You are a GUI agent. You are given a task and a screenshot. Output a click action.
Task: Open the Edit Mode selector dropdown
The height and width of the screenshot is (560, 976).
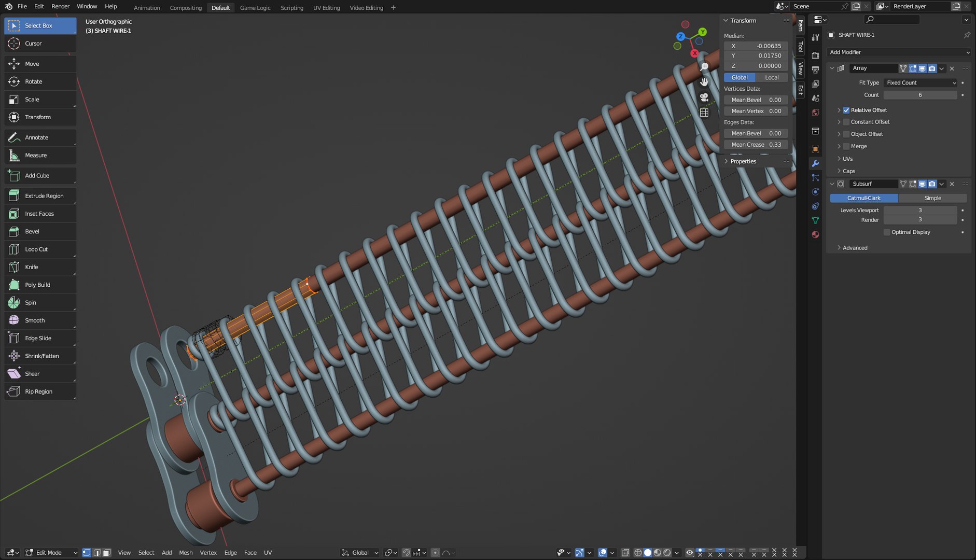[51, 553]
